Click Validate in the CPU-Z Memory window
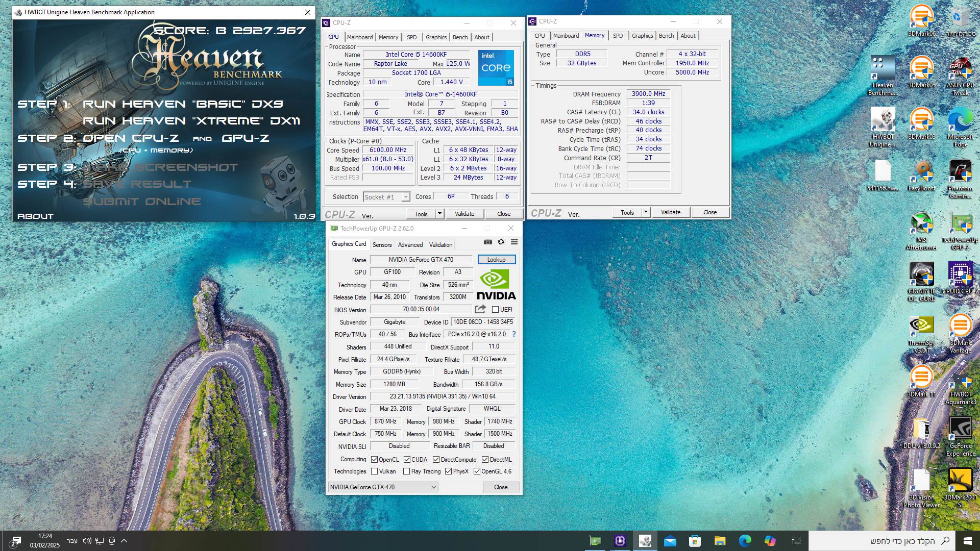Viewport: 980px width, 551px height. coord(671,212)
